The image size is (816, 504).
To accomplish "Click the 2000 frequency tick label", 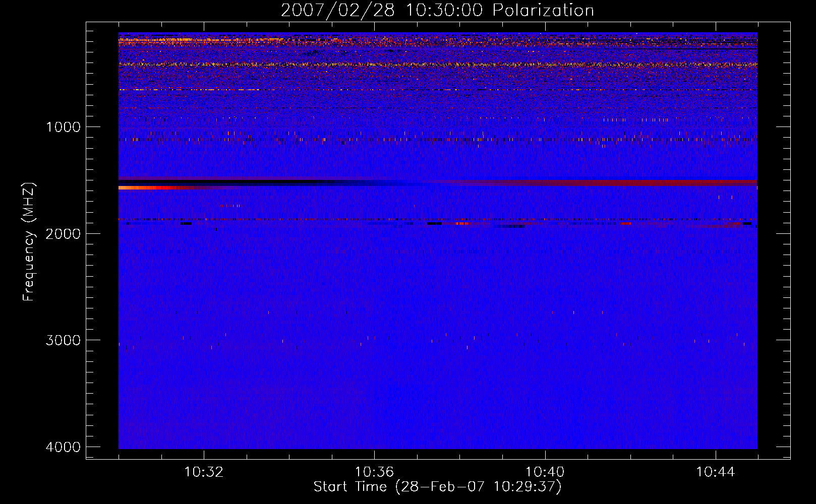I will 63,234.
